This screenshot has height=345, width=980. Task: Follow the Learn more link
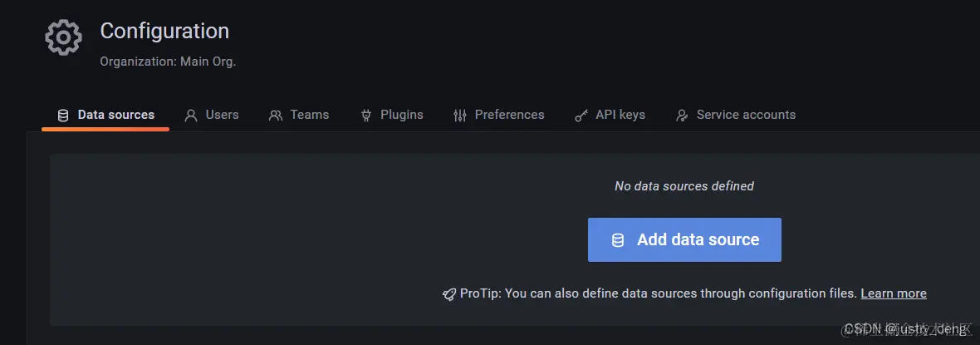[893, 293]
